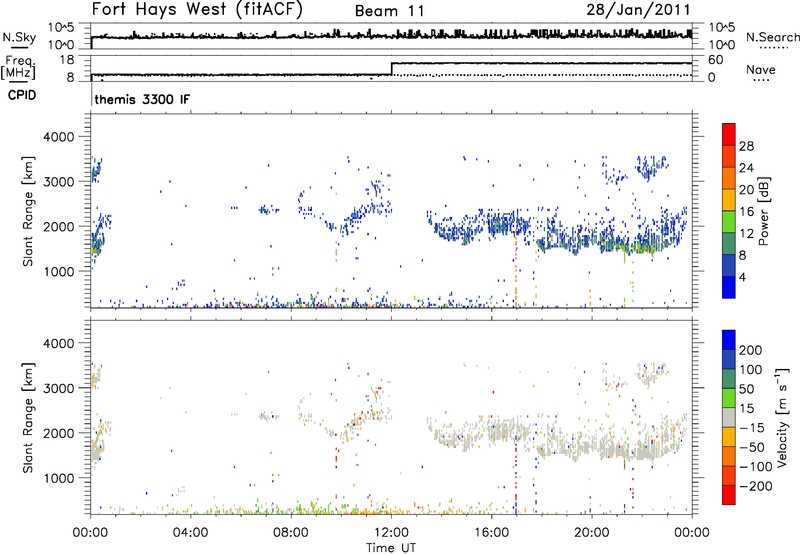The image size is (800, 554).
Task: Click the 50 label on Velocity color bar
Action: [x=746, y=389]
